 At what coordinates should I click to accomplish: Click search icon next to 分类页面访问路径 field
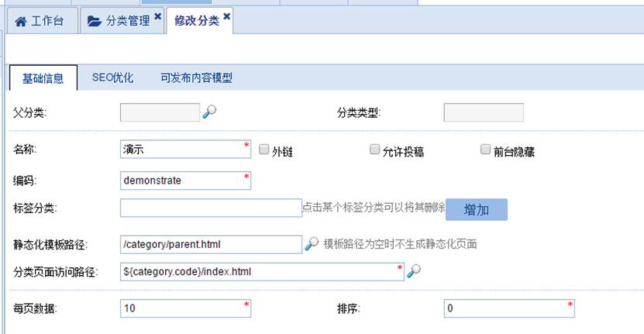pyautogui.click(x=415, y=271)
